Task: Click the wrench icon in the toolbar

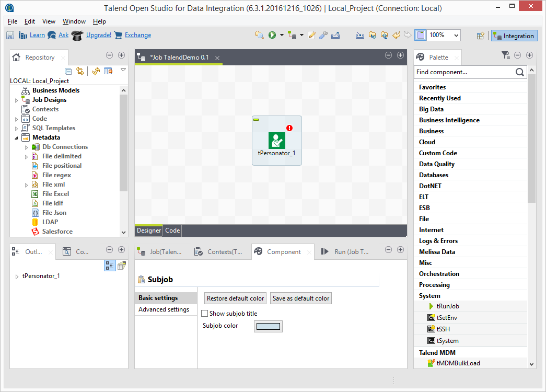Action: 323,35
